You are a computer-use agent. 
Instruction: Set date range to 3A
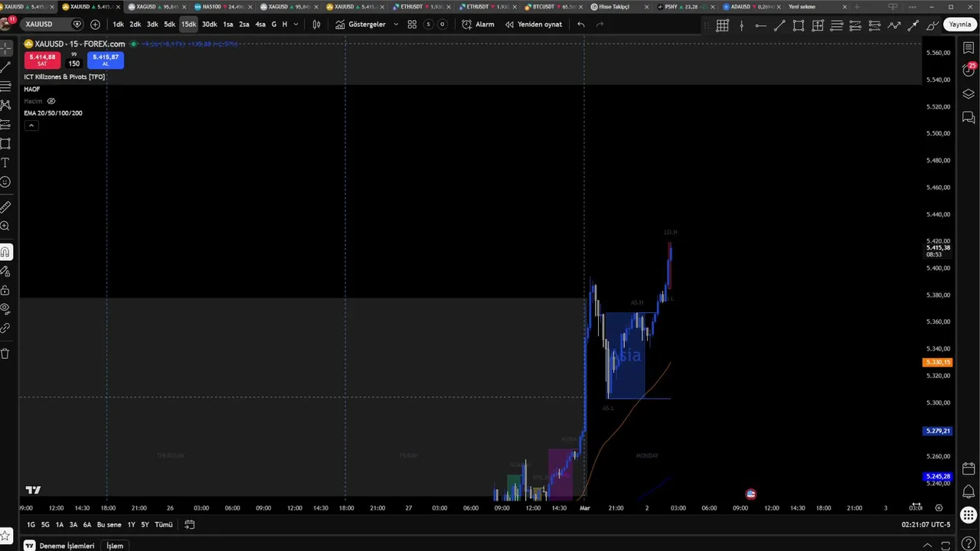[x=73, y=525]
